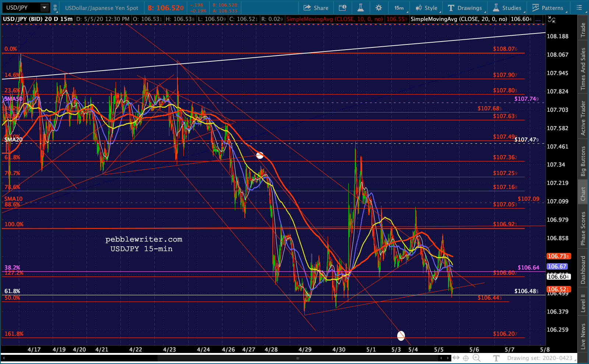Click the $107.749 price level label
Viewport: 589px width, 364px height.
pos(526,99)
